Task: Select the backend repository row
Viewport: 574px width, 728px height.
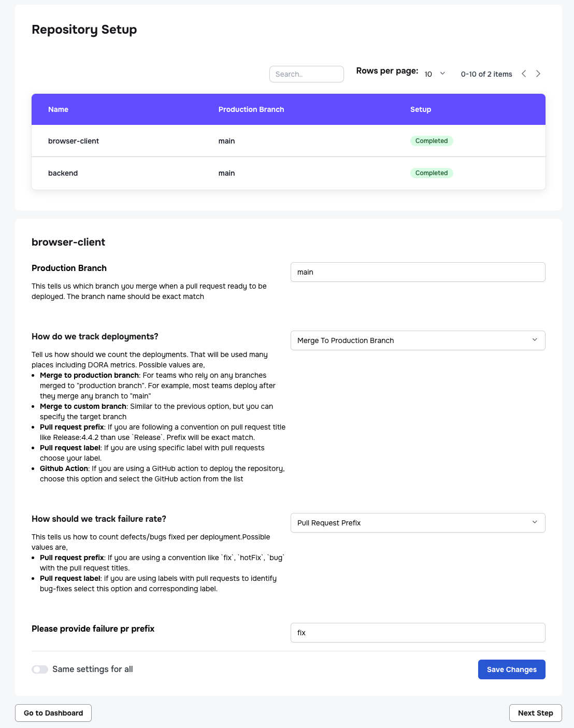Action: (x=63, y=173)
